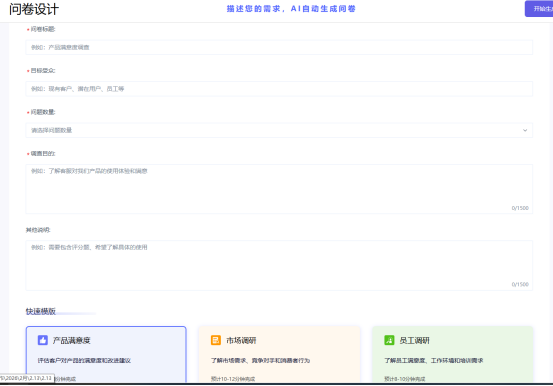The width and height of the screenshot is (553, 386).
Task: Click the 目标受众 field label
Action: coord(43,71)
